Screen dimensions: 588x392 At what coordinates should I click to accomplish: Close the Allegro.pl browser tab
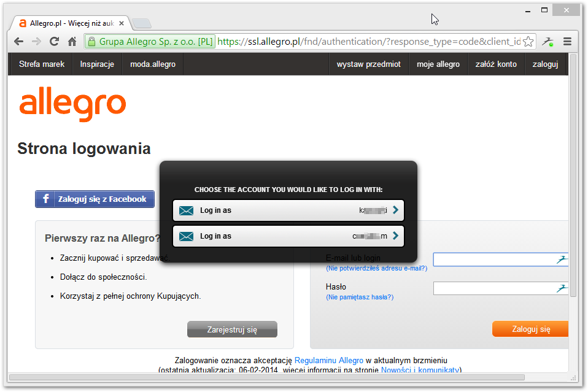(121, 23)
